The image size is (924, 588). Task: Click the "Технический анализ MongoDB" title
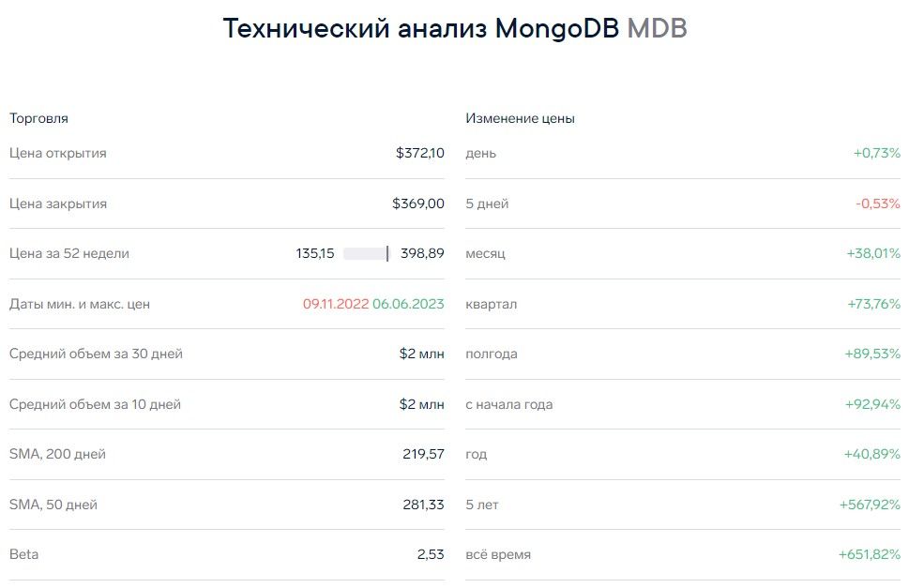tap(420, 28)
